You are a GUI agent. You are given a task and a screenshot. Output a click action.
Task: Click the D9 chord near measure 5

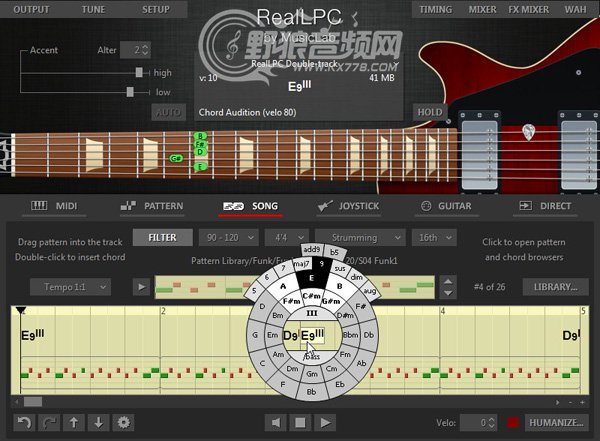point(572,336)
